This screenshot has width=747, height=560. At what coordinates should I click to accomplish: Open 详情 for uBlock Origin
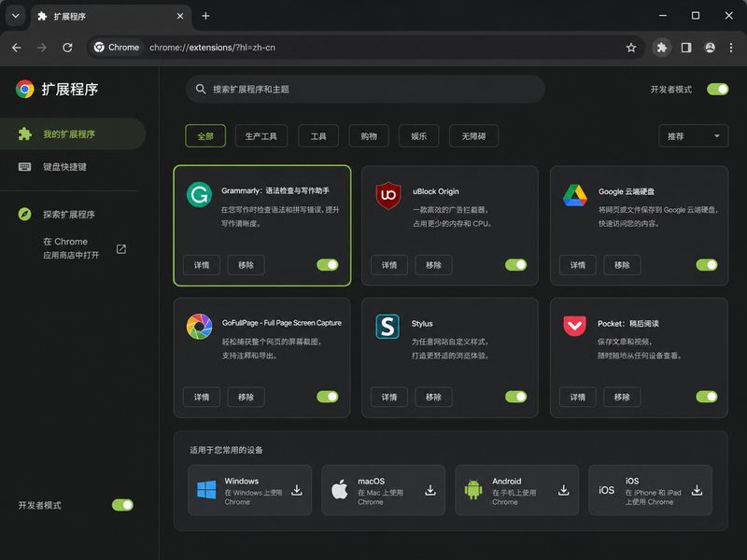pos(389,265)
